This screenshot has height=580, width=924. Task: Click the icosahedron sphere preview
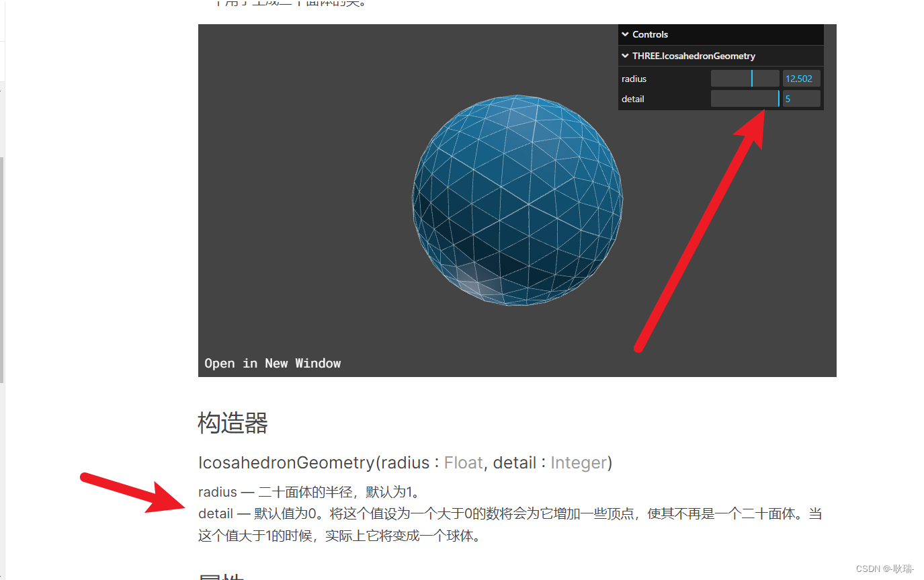coord(517,200)
